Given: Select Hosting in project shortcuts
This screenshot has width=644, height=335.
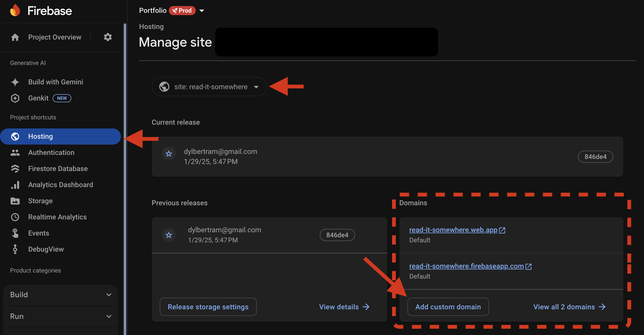Looking at the screenshot, I should 60,136.
